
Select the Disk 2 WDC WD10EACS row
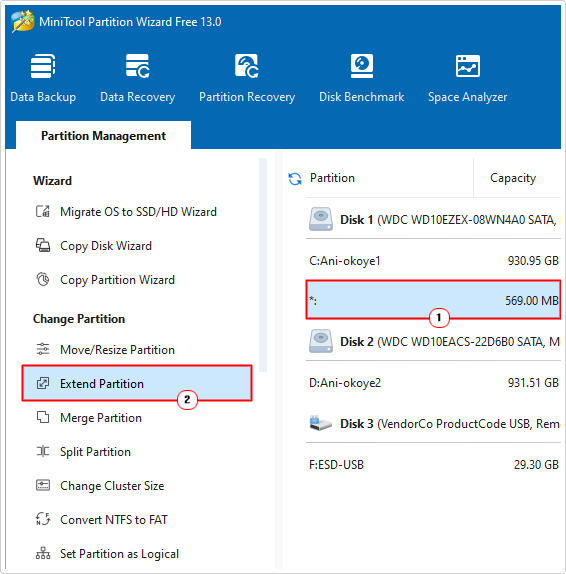(x=433, y=342)
